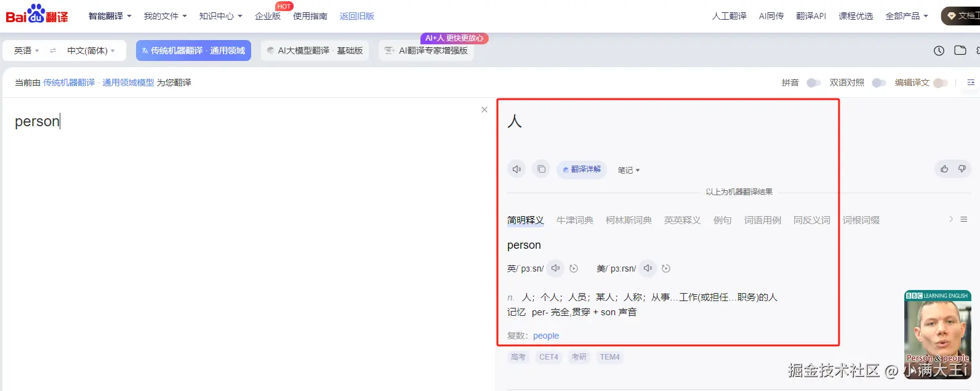The width and height of the screenshot is (980, 391).
Task: Clear the input text with X
Action: (x=484, y=110)
